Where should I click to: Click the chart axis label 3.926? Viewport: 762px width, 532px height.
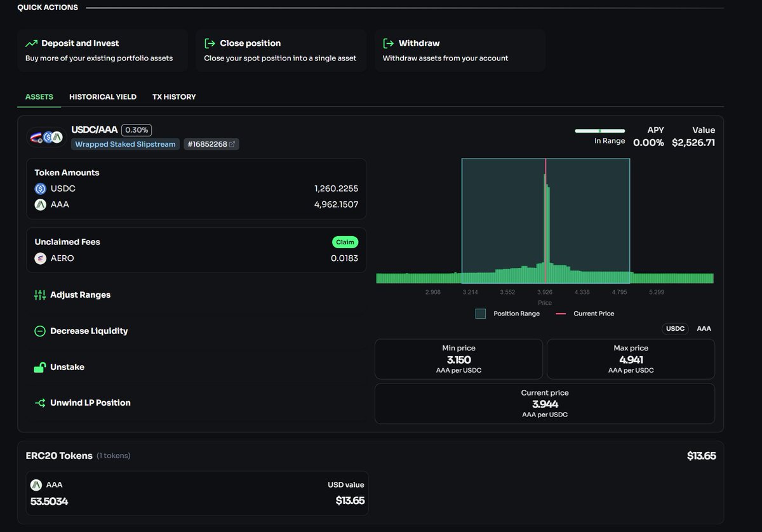point(545,292)
